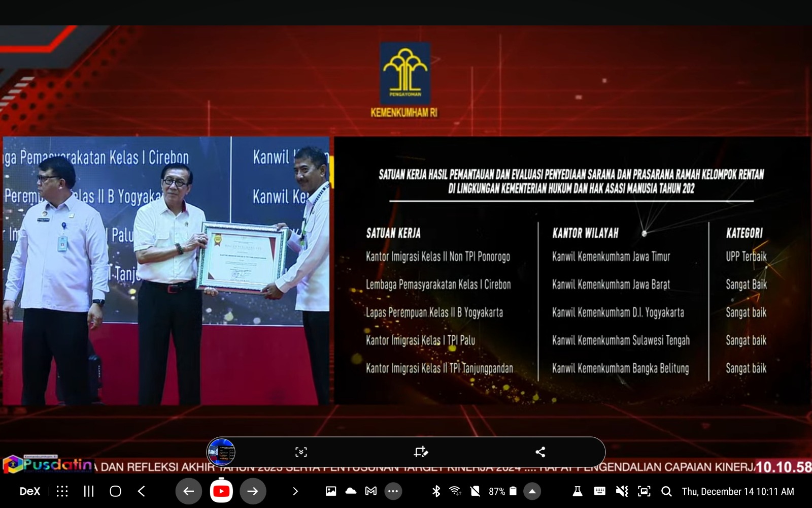Show recent apps view
This screenshot has height=508, width=812.
click(89, 491)
